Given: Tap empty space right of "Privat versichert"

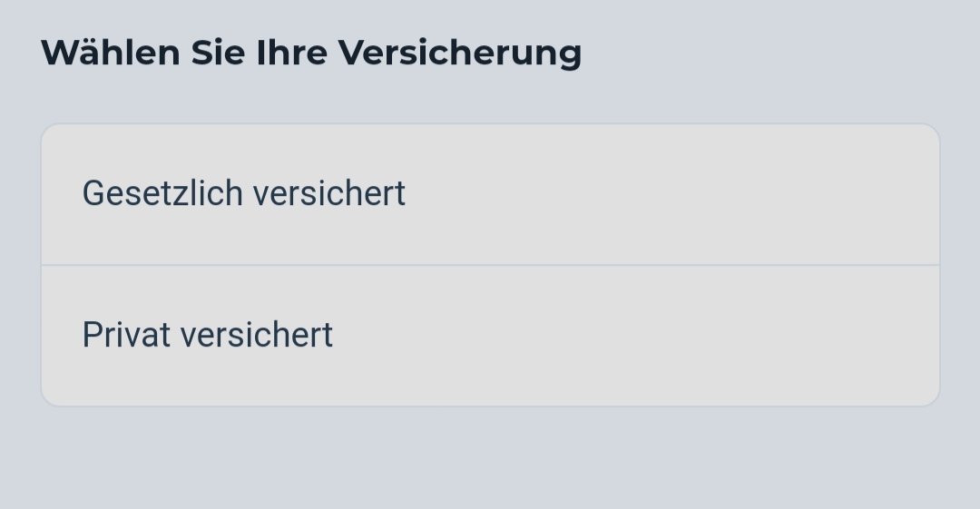Looking at the screenshot, I should [635, 336].
